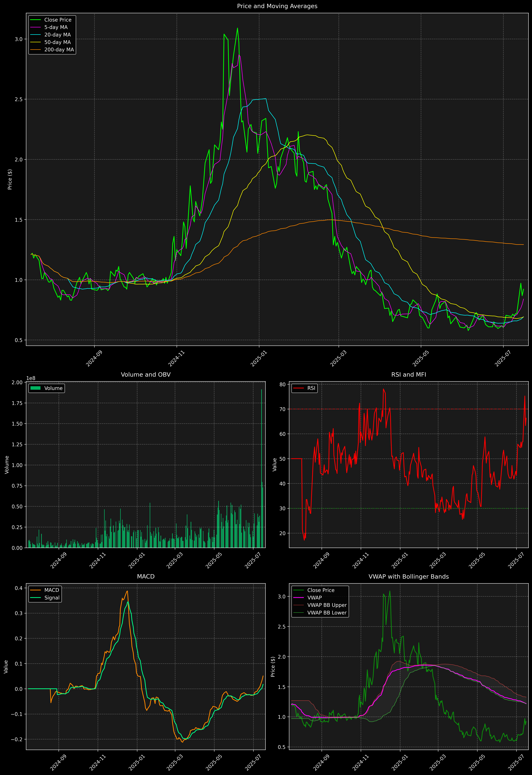Screen dimensions: 532x775
Task: Click the 3.0 tick on the top price chart
Action: pyautogui.click(x=19, y=39)
